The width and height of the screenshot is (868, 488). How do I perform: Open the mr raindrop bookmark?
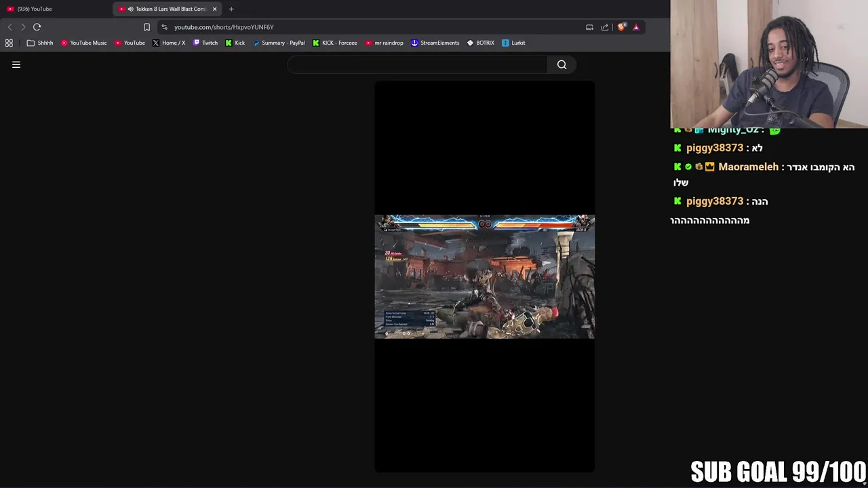(384, 43)
